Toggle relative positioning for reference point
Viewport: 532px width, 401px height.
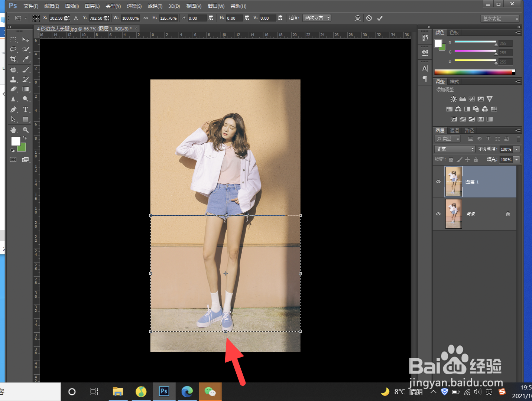pos(76,18)
